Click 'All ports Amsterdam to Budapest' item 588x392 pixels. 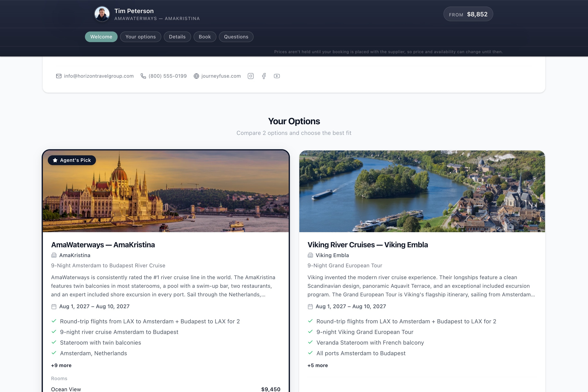[361, 353]
